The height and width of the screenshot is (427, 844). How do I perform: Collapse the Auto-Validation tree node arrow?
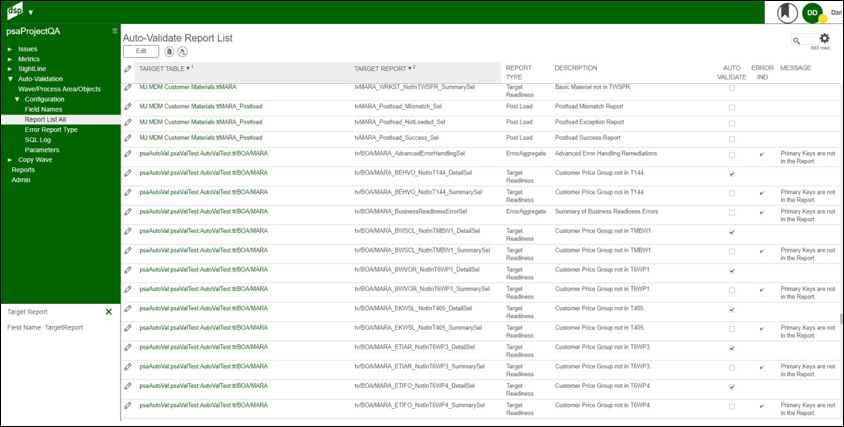coord(9,79)
